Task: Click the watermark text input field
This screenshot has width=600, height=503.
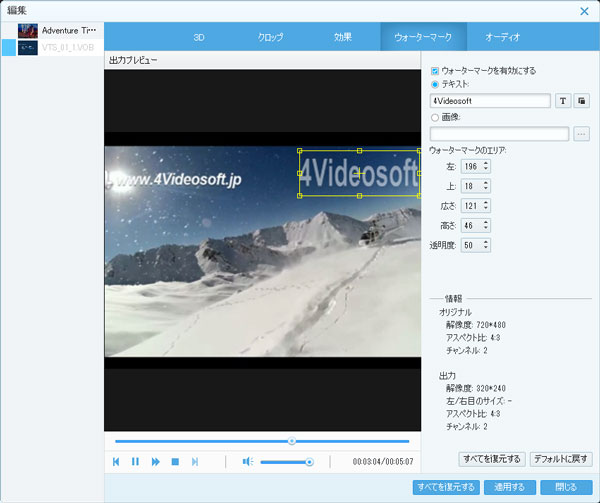Action: (490, 101)
